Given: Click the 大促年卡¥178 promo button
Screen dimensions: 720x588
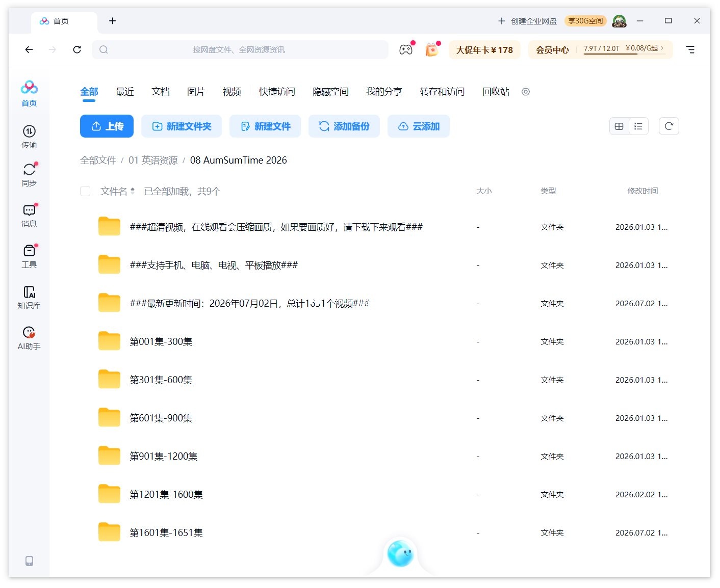Looking at the screenshot, I should pyautogui.click(x=484, y=50).
